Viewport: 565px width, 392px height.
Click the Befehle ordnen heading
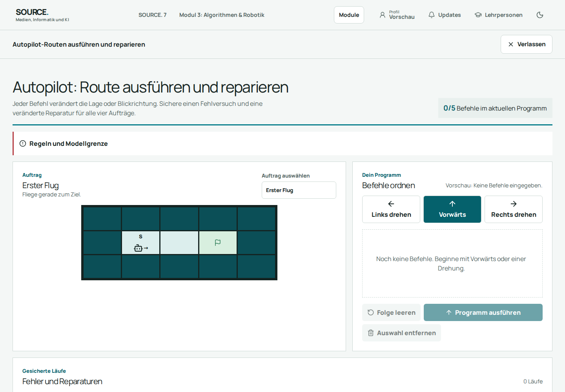[388, 185]
